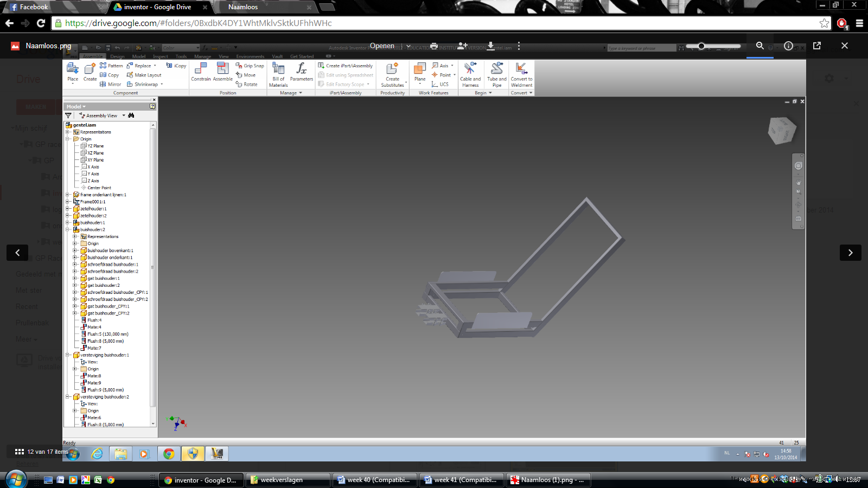Toggle the bookmark star in address bar
Image resolution: width=868 pixels, height=488 pixels.
coord(824,23)
